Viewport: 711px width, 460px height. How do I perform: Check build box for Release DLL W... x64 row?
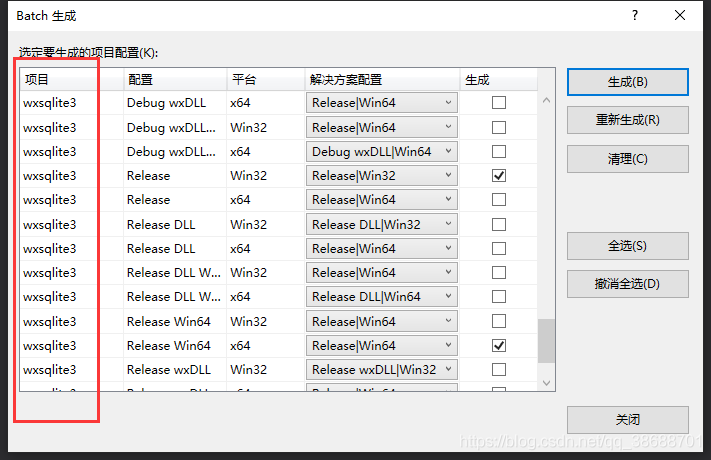[x=499, y=297]
